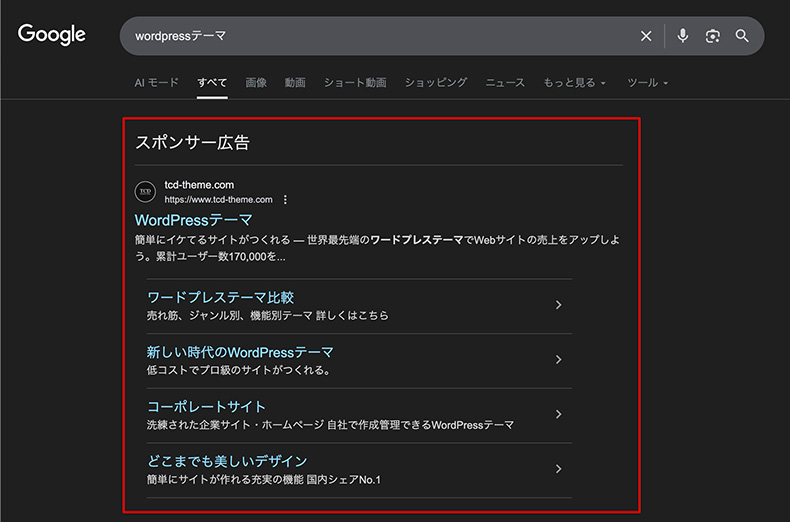Go to the ニュース tab
Viewport: 790px width, 522px height.
pyautogui.click(x=505, y=83)
